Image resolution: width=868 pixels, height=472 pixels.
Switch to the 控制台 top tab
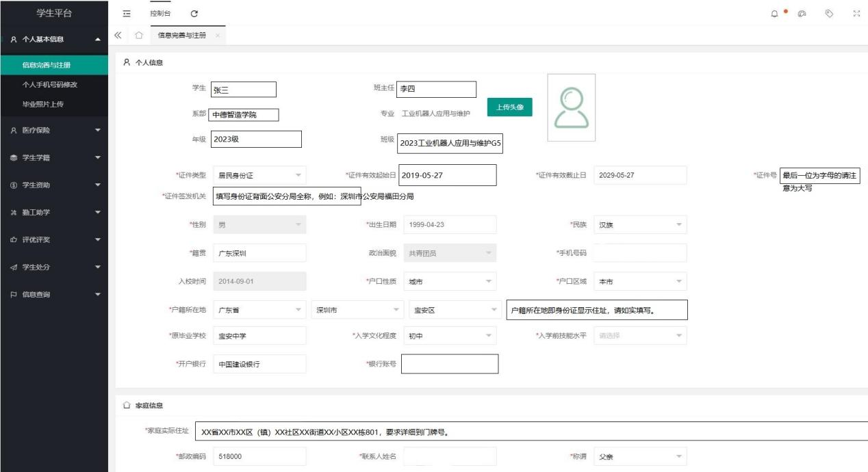(161, 14)
